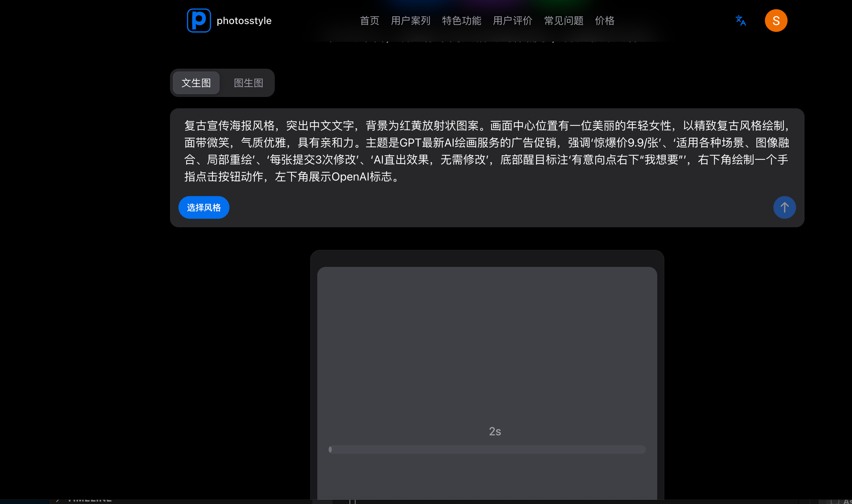852x504 pixels.
Task: Open 用户评价 navigation item
Action: 512,21
